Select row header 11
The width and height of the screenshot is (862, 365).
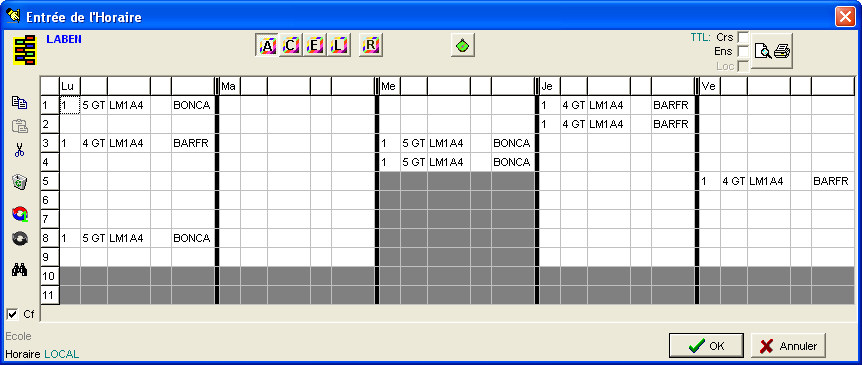pyautogui.click(x=50, y=295)
